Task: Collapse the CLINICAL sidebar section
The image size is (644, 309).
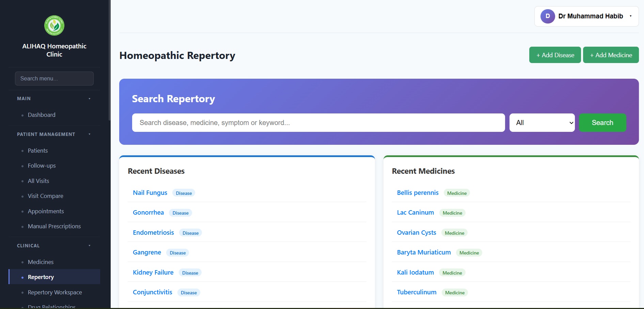Action: (x=54, y=246)
